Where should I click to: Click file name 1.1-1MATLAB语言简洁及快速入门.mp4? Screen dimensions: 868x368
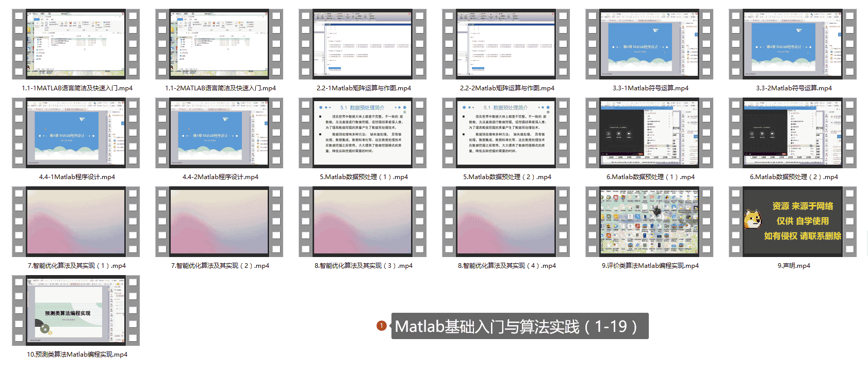77,88
